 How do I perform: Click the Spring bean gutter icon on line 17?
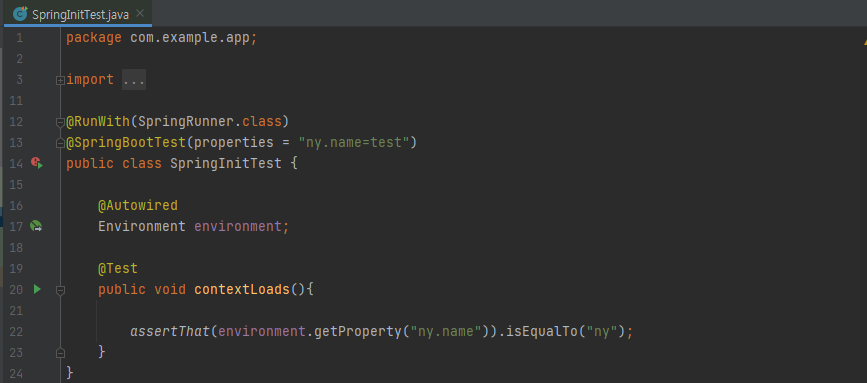[36, 226]
